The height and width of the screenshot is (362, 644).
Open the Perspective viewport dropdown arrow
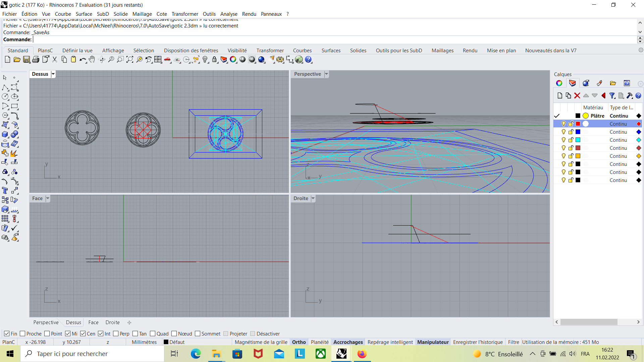(x=326, y=74)
